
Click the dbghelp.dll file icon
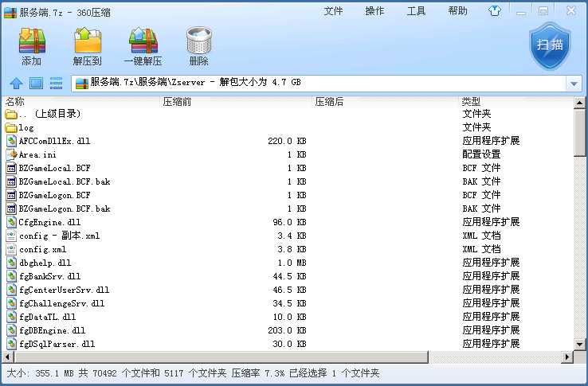12,263
